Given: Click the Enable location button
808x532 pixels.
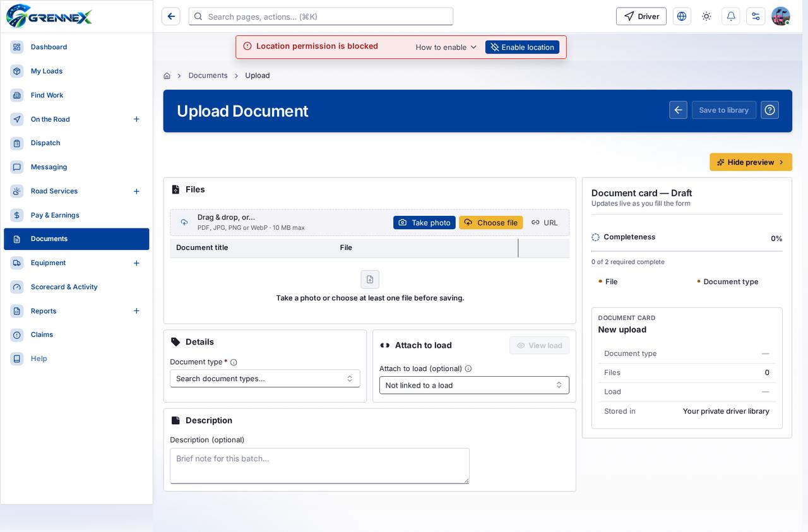Looking at the screenshot, I should coord(522,47).
